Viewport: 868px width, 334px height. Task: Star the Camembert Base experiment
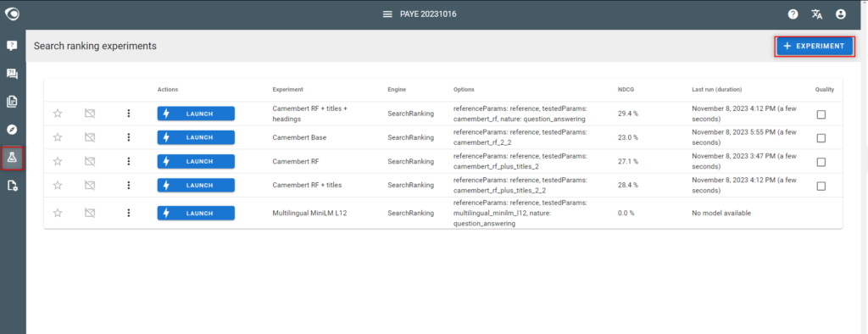58,137
